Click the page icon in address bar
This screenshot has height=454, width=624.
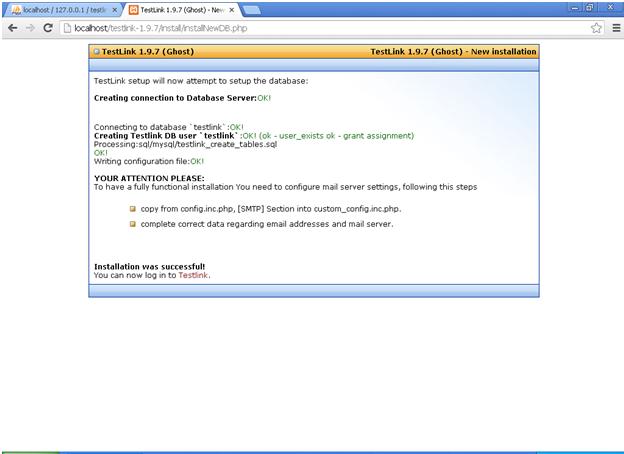click(x=67, y=28)
